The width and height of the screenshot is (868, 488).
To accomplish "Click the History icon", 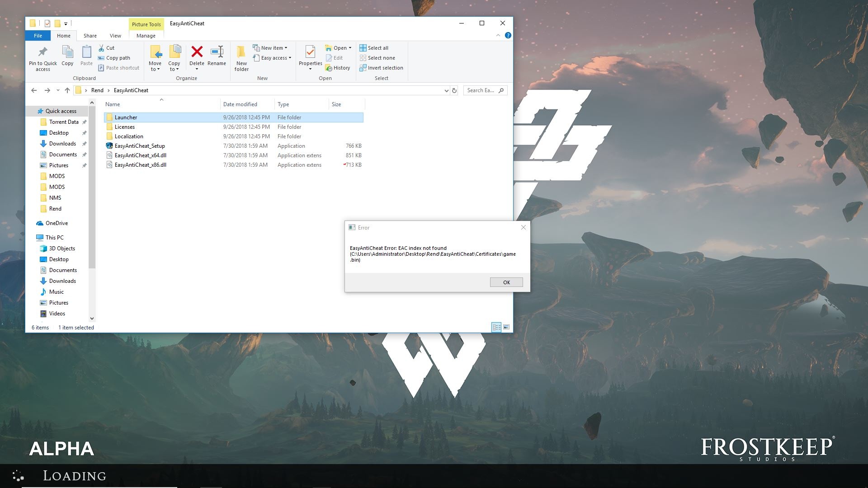I will click(x=329, y=68).
